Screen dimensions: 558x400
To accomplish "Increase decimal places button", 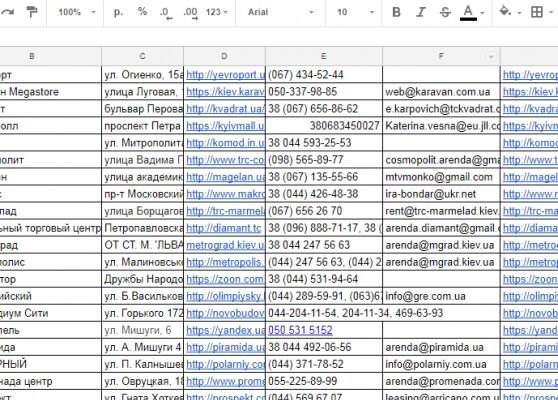I will point(191,13).
